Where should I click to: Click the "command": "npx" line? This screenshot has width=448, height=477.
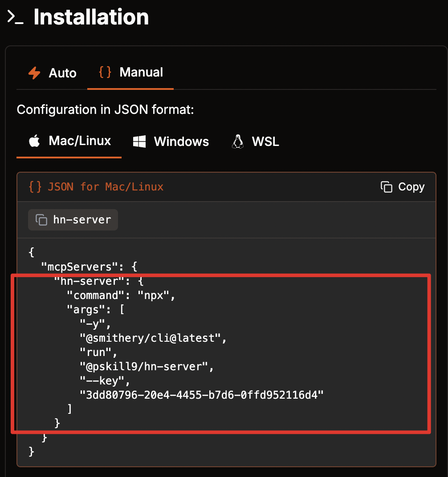(x=121, y=295)
